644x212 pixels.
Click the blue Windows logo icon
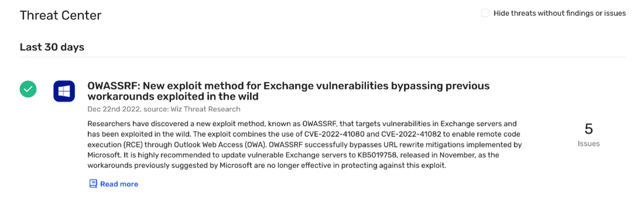(x=64, y=91)
